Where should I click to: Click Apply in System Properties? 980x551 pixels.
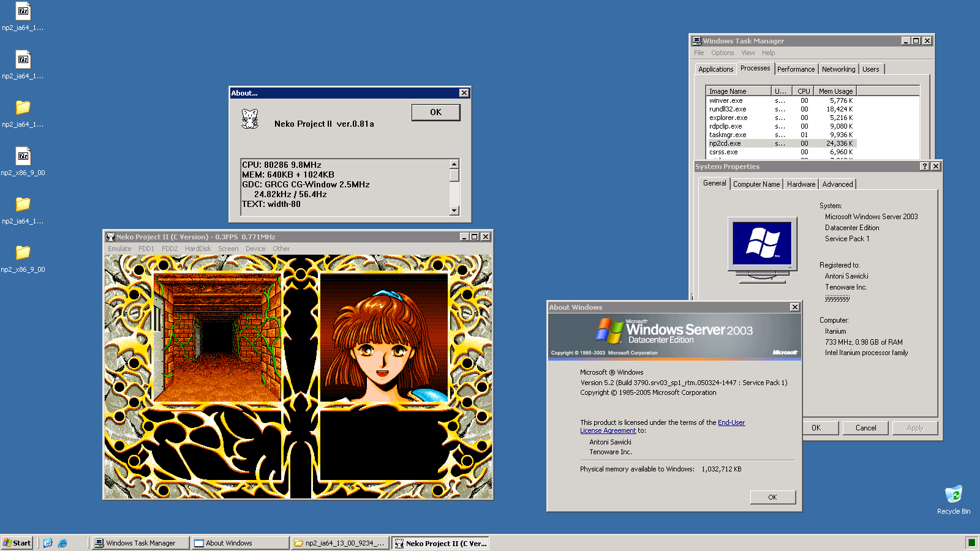[x=914, y=428]
